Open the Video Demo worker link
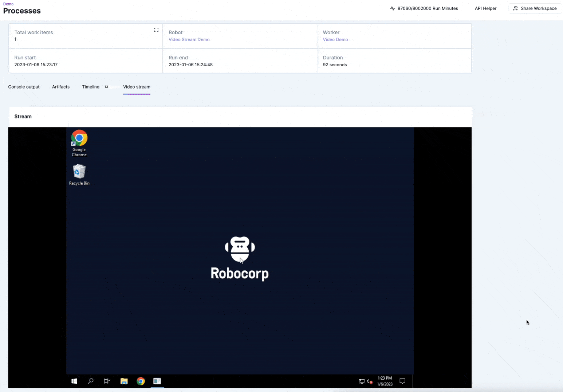This screenshot has width=563, height=392. [x=335, y=39]
